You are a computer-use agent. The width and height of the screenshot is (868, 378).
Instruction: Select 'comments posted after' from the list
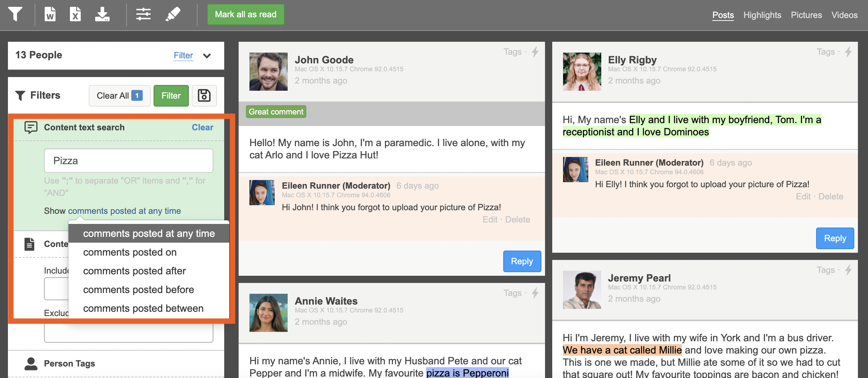tap(134, 271)
